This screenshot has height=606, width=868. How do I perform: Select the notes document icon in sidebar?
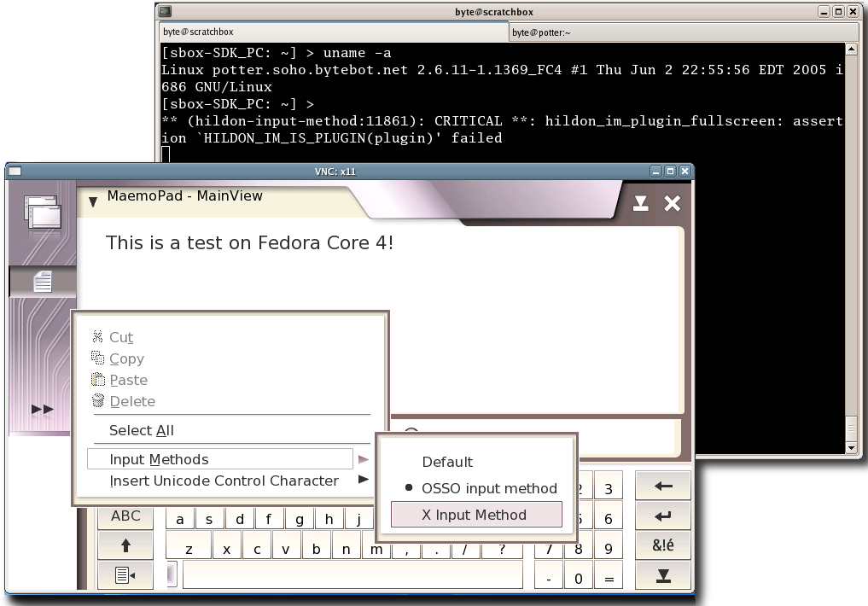click(43, 282)
